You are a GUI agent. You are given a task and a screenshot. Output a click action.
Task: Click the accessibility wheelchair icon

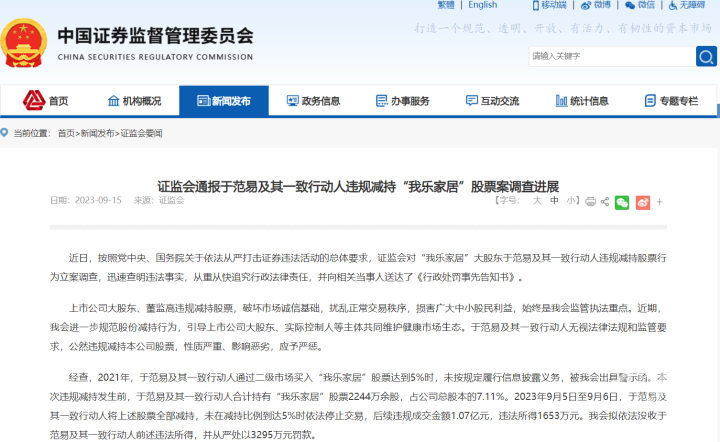(x=673, y=6)
